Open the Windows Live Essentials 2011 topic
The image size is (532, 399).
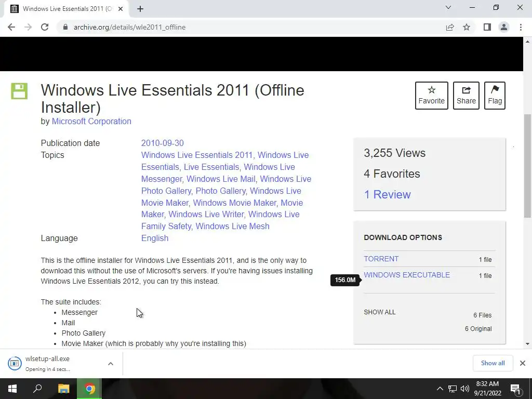click(x=197, y=155)
